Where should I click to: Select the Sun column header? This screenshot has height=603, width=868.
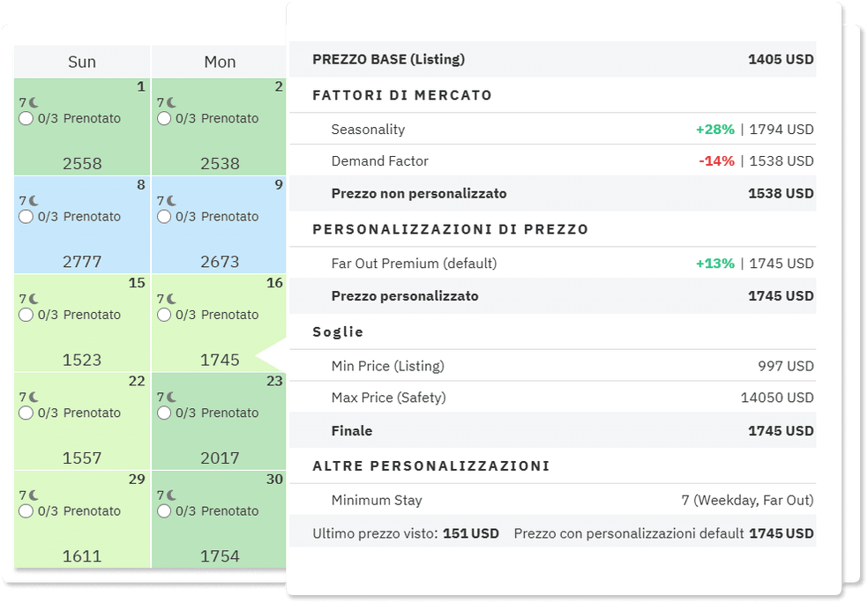pos(82,62)
